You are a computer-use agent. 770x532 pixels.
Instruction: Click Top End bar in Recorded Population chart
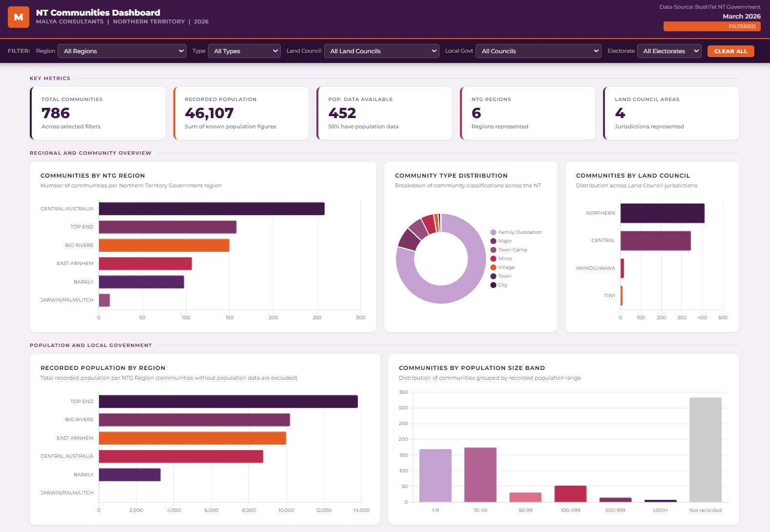[229, 402]
